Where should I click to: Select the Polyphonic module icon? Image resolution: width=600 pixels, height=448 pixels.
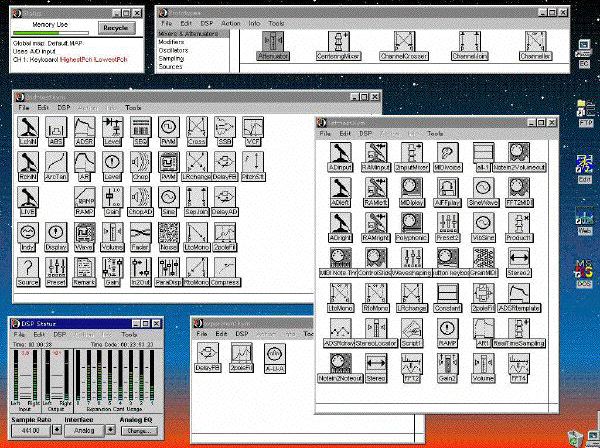click(412, 228)
